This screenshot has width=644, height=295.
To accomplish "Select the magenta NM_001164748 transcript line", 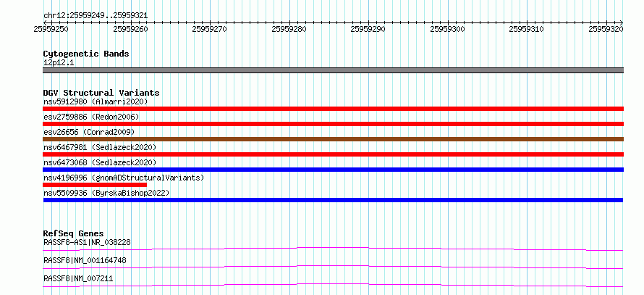I will pos(333,267).
